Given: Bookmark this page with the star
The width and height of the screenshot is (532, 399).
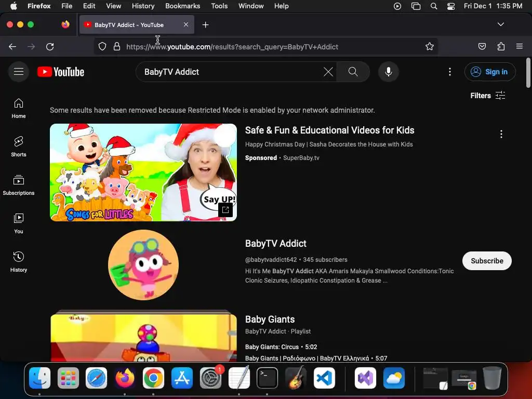Looking at the screenshot, I should click(x=430, y=46).
